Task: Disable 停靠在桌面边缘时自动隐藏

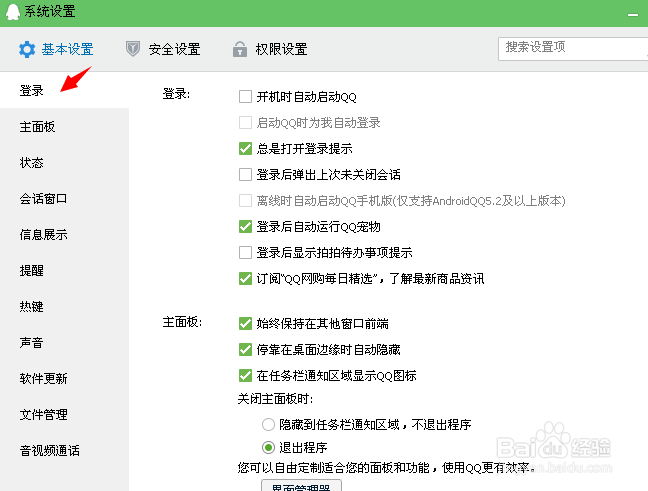Action: [245, 350]
